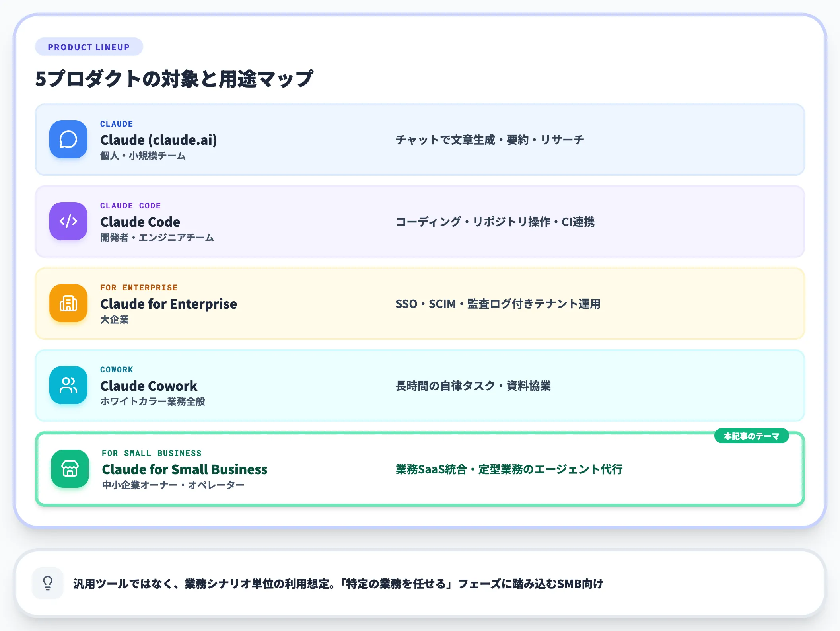Click the 開発者・エンジニアチーム subtitle

[x=157, y=238]
